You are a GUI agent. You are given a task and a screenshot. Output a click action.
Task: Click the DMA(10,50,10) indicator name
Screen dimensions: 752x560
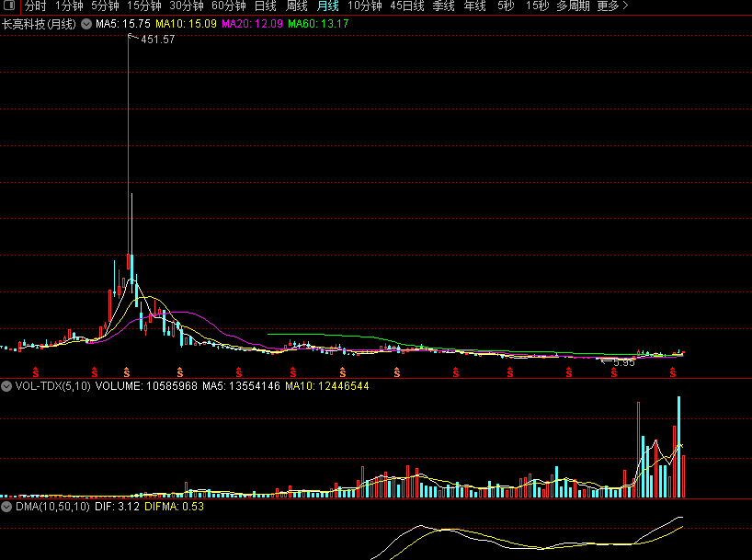52,507
